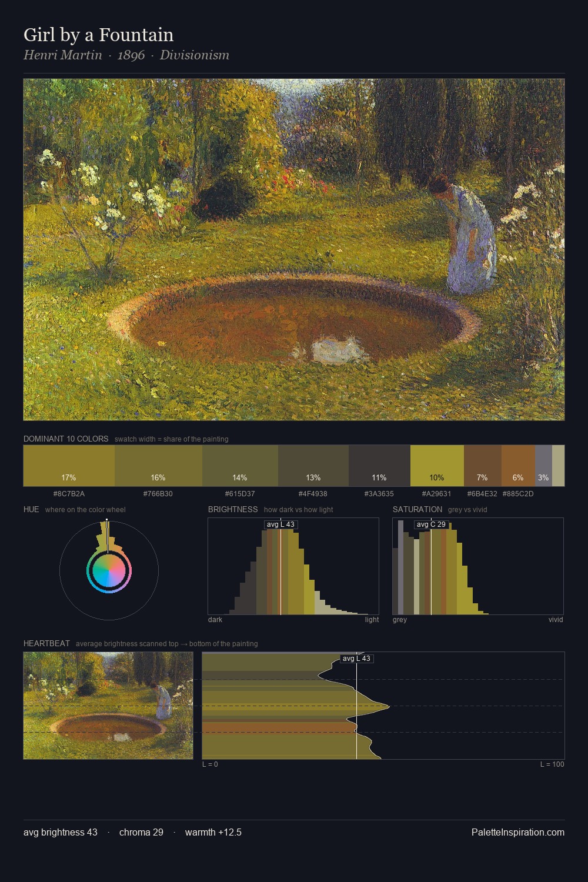Click the #A29631 hex label
The width and height of the screenshot is (588, 882).
point(436,494)
